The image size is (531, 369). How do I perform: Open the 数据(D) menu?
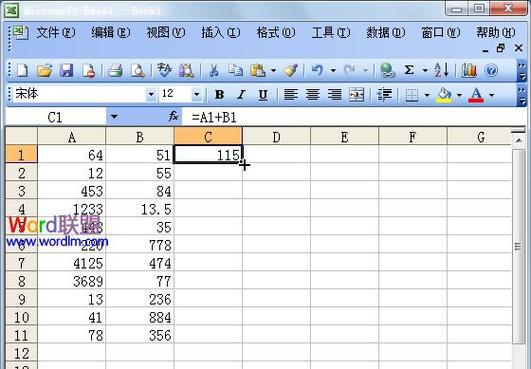(386, 32)
